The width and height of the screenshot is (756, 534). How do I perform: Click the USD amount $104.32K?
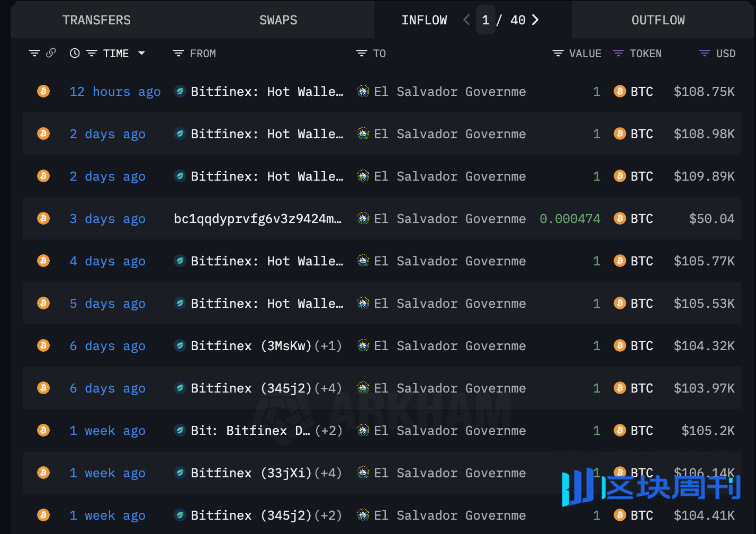(x=704, y=346)
